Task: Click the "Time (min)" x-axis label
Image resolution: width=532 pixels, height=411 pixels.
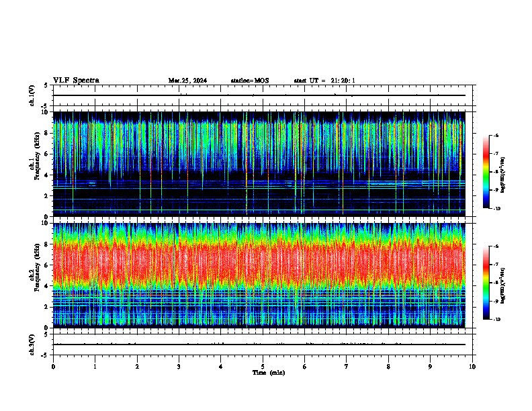Action: coord(269,373)
